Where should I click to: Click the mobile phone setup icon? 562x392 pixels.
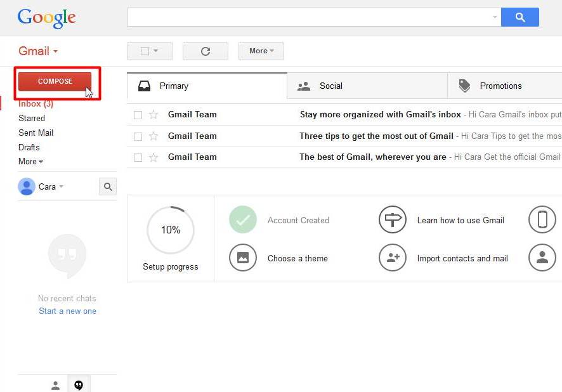click(542, 219)
